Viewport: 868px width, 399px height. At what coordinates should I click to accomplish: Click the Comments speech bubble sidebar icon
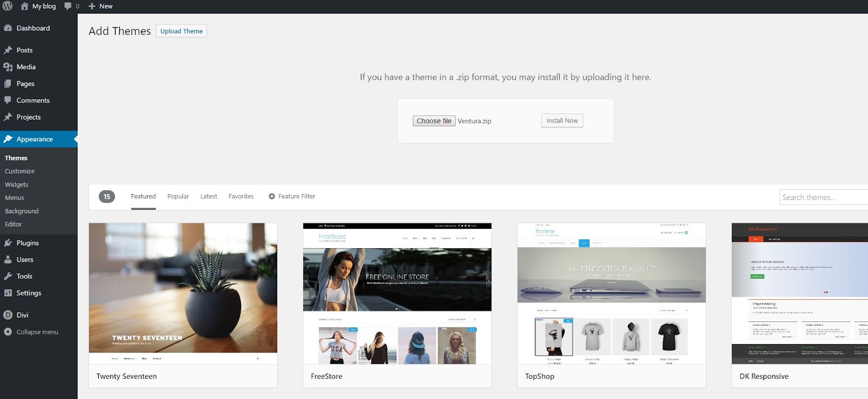tap(8, 100)
